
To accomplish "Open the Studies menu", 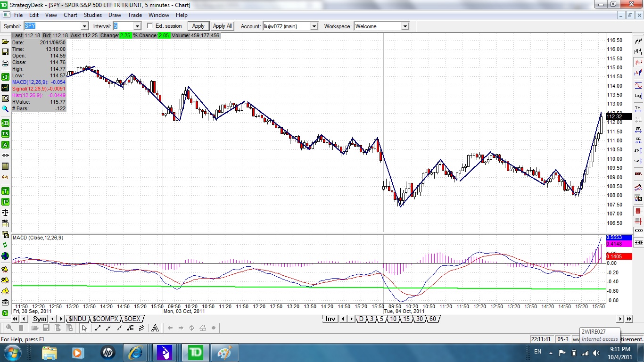I will tap(93, 15).
